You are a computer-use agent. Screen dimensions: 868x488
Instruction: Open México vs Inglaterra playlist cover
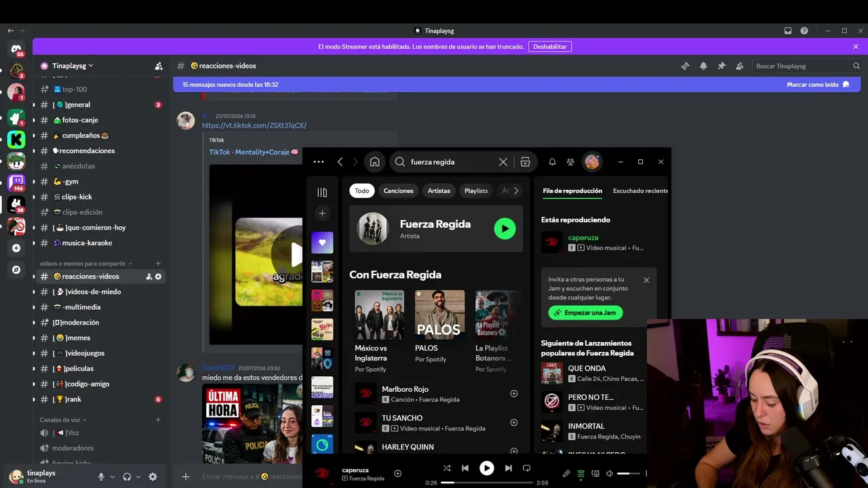coord(380,314)
